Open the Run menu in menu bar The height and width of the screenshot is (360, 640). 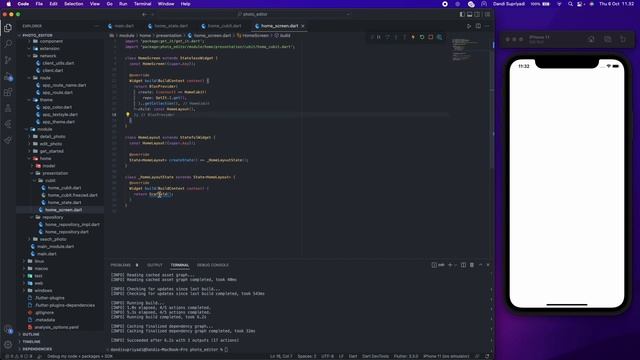(123, 4)
